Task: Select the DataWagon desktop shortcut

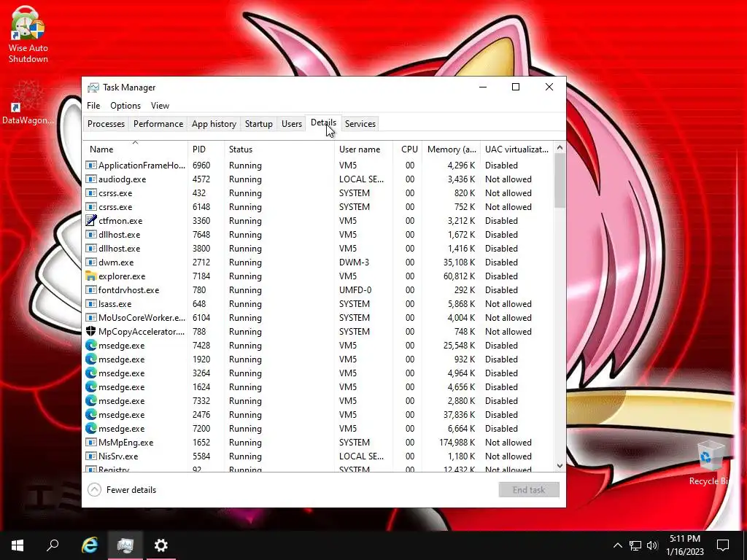Action: (x=27, y=103)
